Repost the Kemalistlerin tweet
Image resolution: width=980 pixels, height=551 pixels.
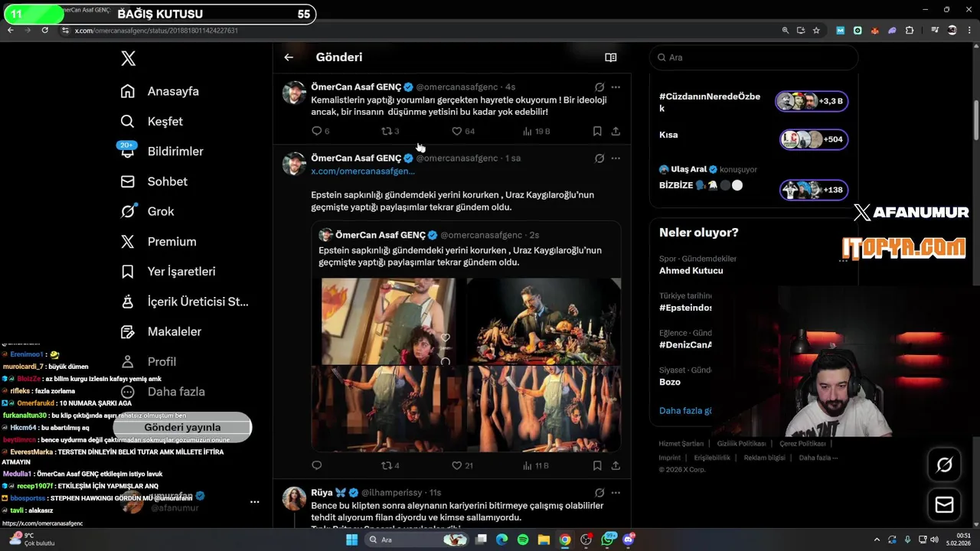[390, 132]
